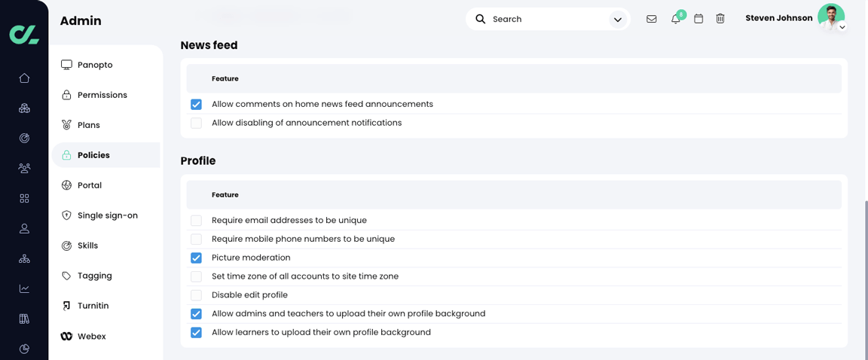Click the Tagging tag icon
Image resolution: width=868 pixels, height=360 pixels.
click(66, 276)
